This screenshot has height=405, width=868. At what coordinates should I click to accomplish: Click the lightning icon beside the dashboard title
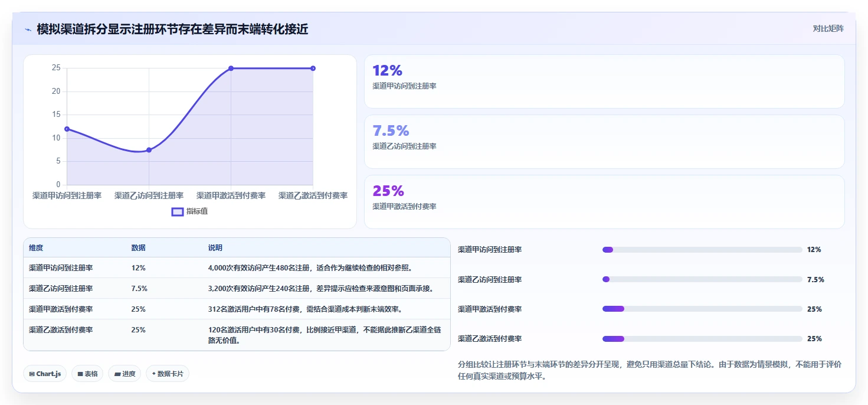point(28,30)
